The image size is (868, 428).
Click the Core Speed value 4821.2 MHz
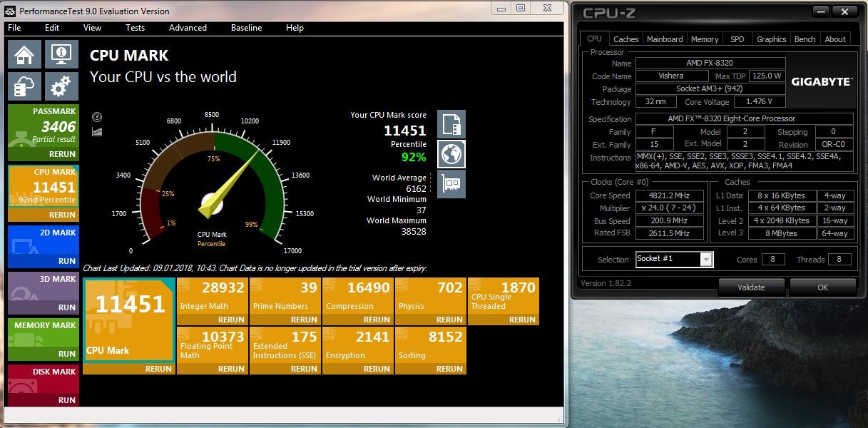670,195
